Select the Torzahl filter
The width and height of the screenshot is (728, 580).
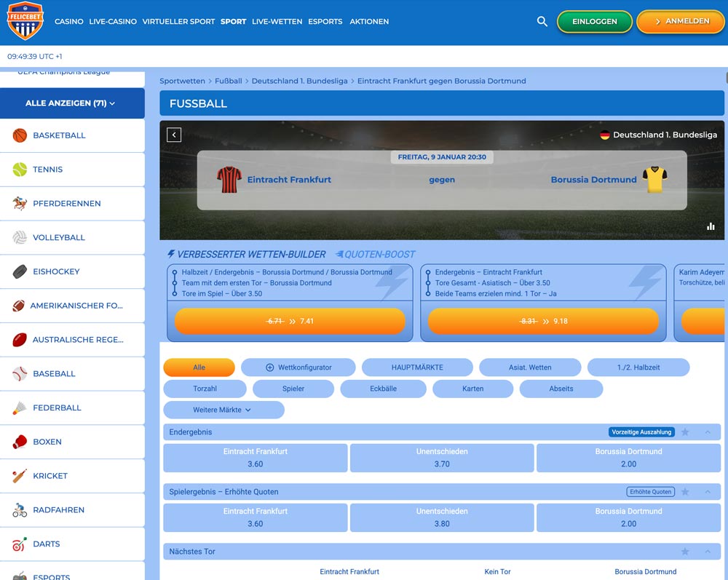[205, 389]
